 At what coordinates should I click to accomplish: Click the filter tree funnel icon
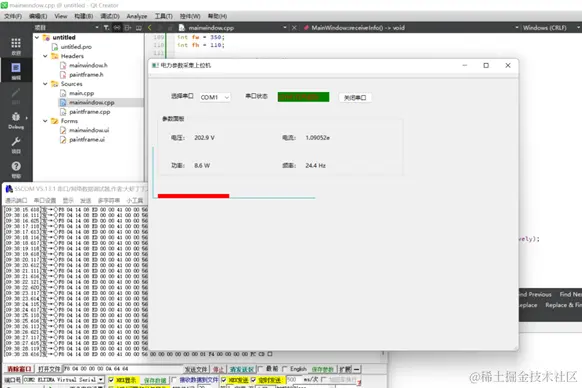pos(106,27)
